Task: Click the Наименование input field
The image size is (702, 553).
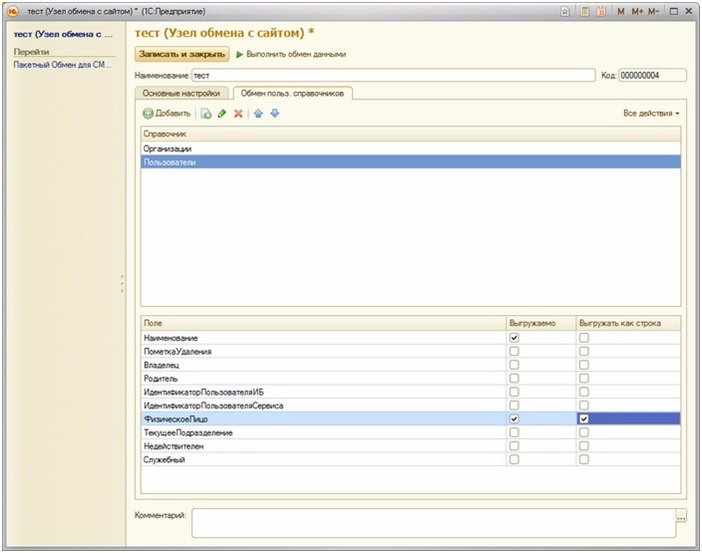Action: (x=392, y=75)
